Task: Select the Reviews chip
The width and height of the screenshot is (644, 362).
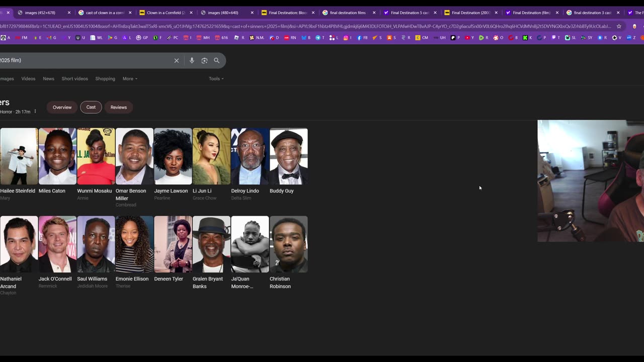Action: [119, 107]
